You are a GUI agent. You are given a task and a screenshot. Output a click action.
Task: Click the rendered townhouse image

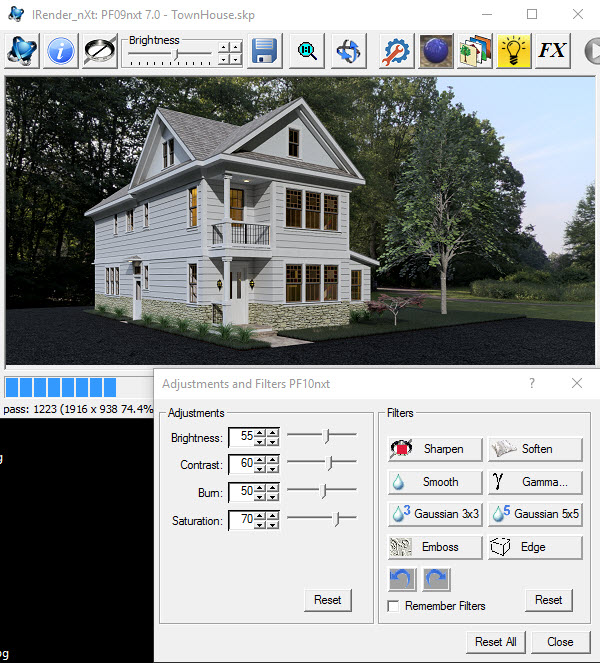(x=300, y=220)
